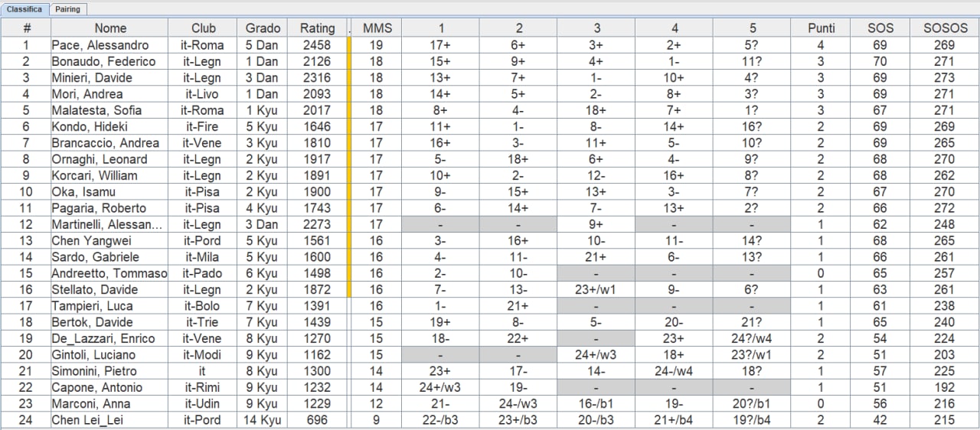
Task: Click the round 5 column header
Action: [752, 28]
